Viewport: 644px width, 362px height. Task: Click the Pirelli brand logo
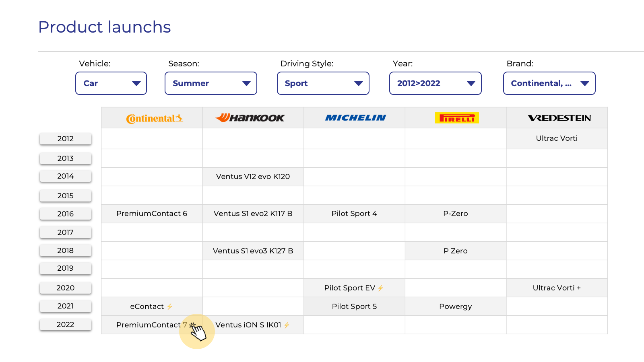[457, 118]
